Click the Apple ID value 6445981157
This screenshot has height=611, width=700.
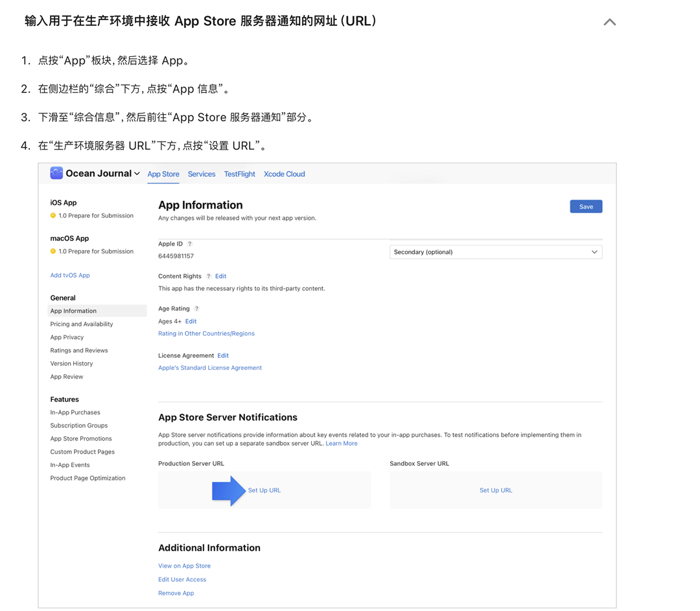pyautogui.click(x=176, y=256)
